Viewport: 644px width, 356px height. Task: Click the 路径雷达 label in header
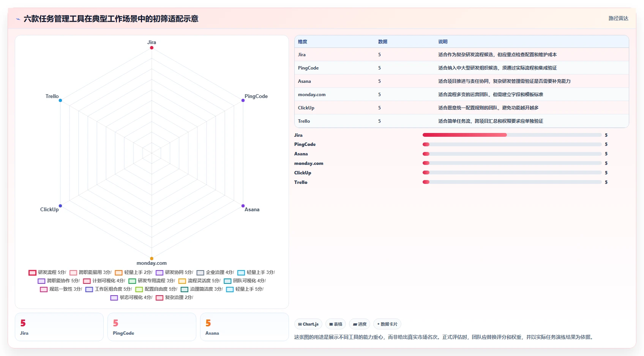coord(618,18)
